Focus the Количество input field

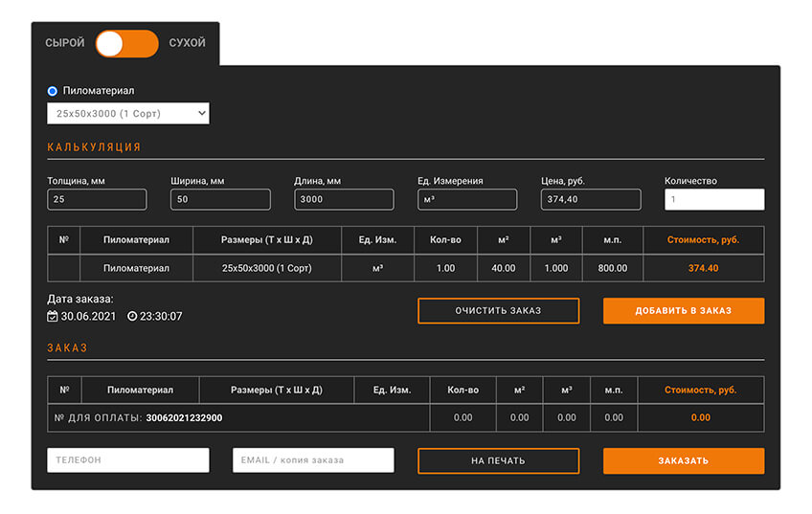click(713, 199)
